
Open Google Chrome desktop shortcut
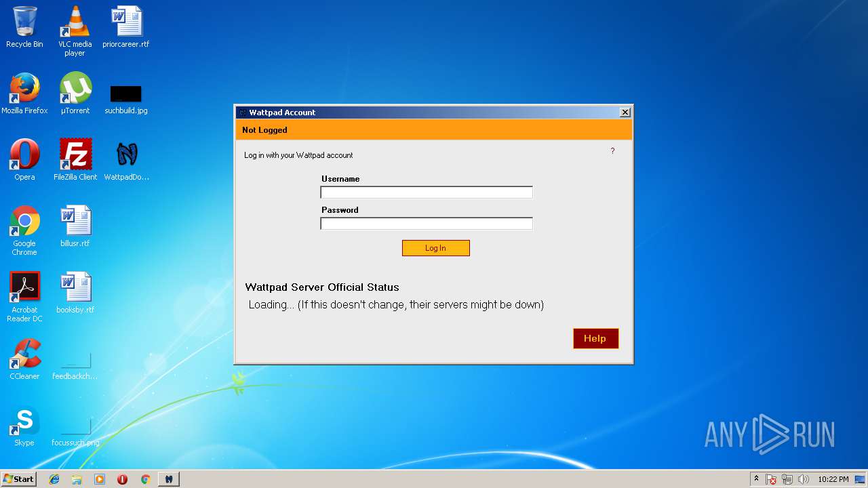[24, 230]
